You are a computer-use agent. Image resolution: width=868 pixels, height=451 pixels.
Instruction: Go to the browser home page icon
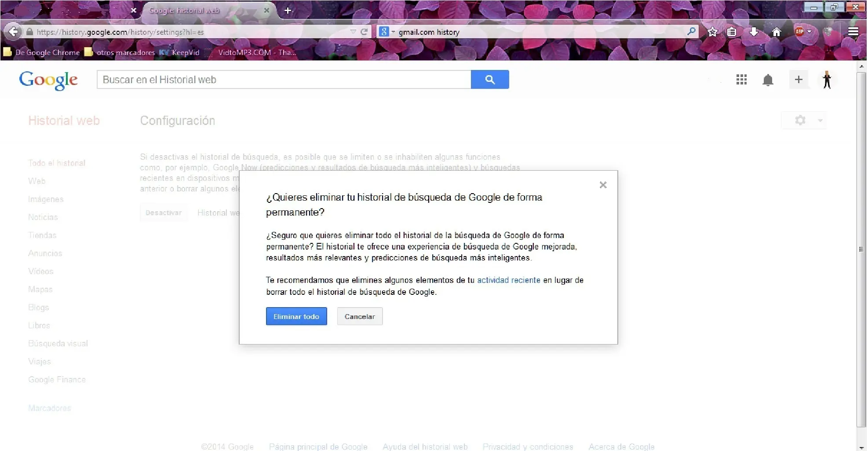(x=777, y=32)
